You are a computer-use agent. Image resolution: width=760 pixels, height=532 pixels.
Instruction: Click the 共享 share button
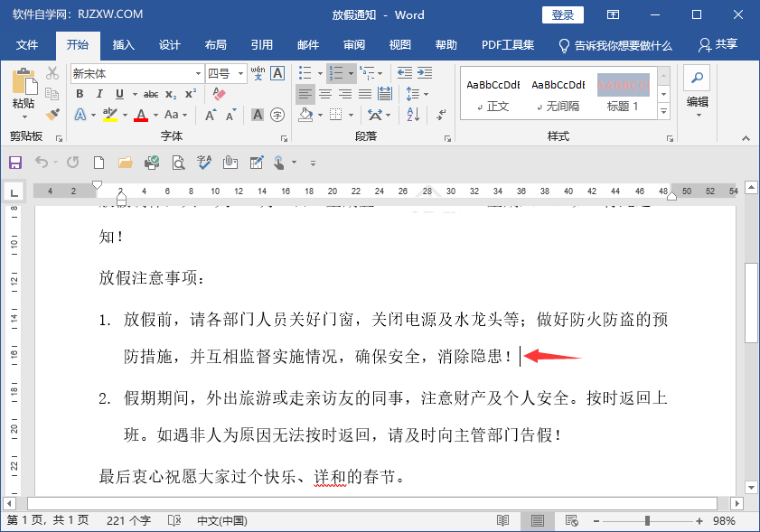pos(718,44)
